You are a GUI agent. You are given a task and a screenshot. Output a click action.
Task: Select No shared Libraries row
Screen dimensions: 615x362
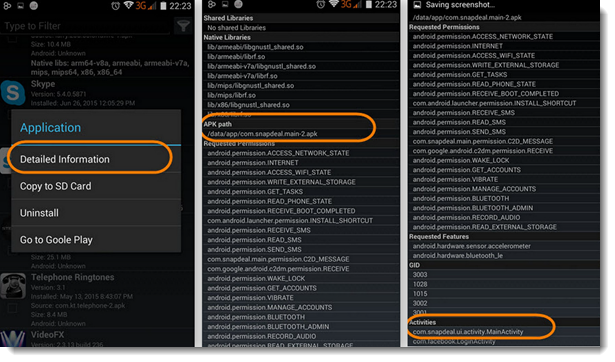click(301, 28)
